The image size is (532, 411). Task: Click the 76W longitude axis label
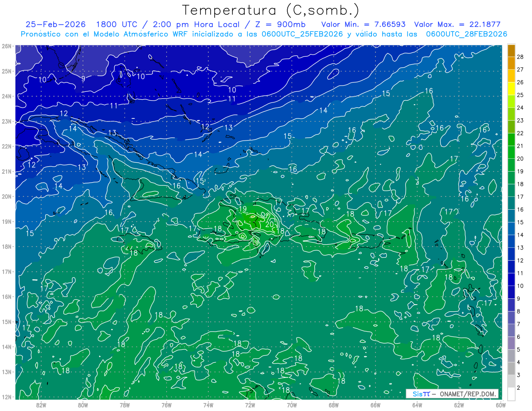point(167,405)
